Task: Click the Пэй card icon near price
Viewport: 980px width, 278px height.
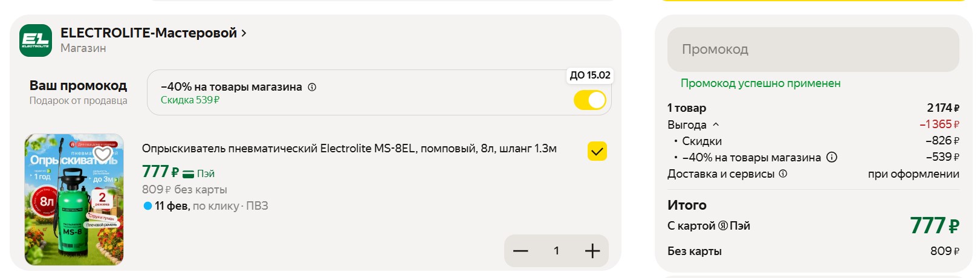Action: (x=189, y=174)
